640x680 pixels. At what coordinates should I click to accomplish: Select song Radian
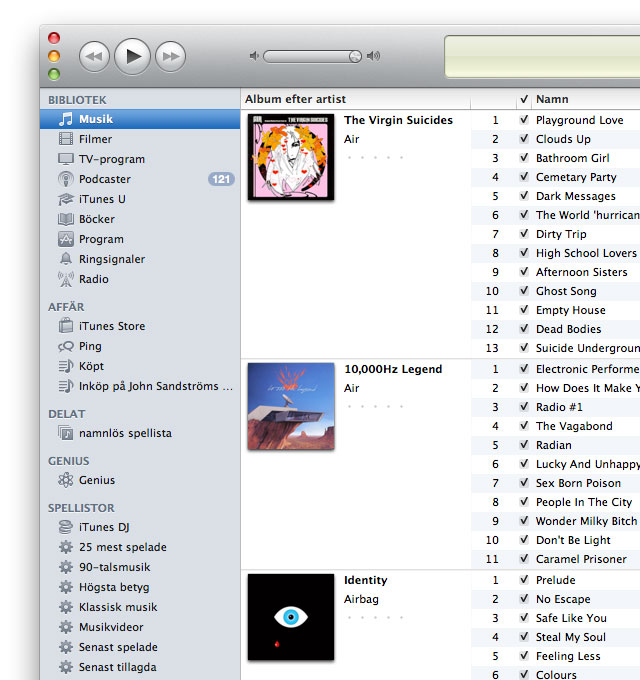click(x=554, y=445)
